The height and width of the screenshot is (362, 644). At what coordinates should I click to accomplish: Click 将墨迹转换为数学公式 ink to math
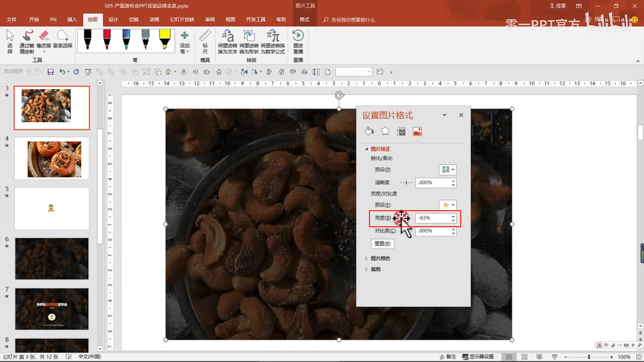(273, 42)
